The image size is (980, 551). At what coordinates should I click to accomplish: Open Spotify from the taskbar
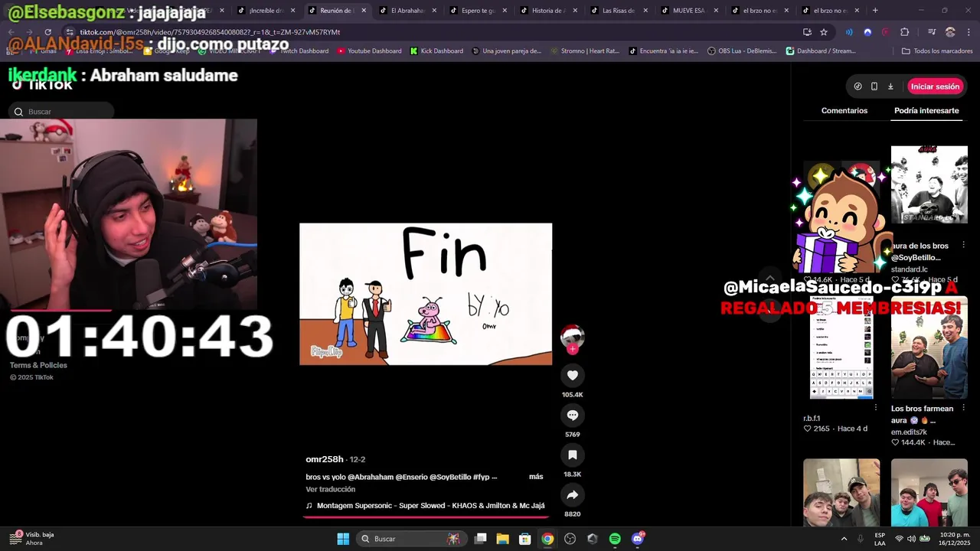615,539
